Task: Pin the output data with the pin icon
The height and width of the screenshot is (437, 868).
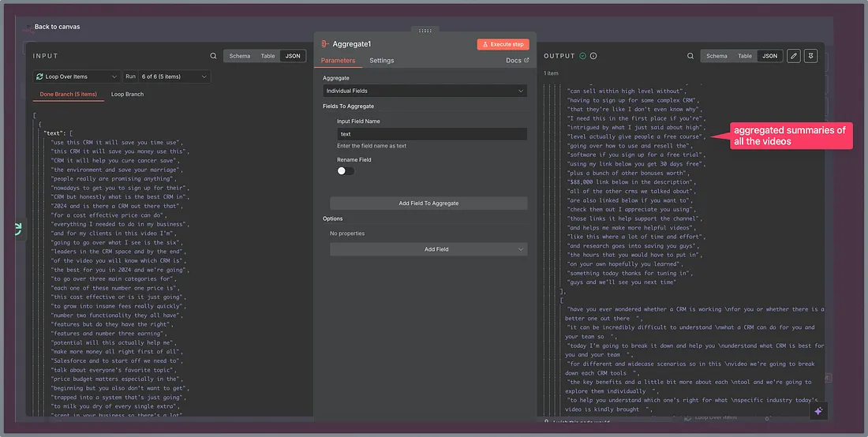Action: click(811, 56)
